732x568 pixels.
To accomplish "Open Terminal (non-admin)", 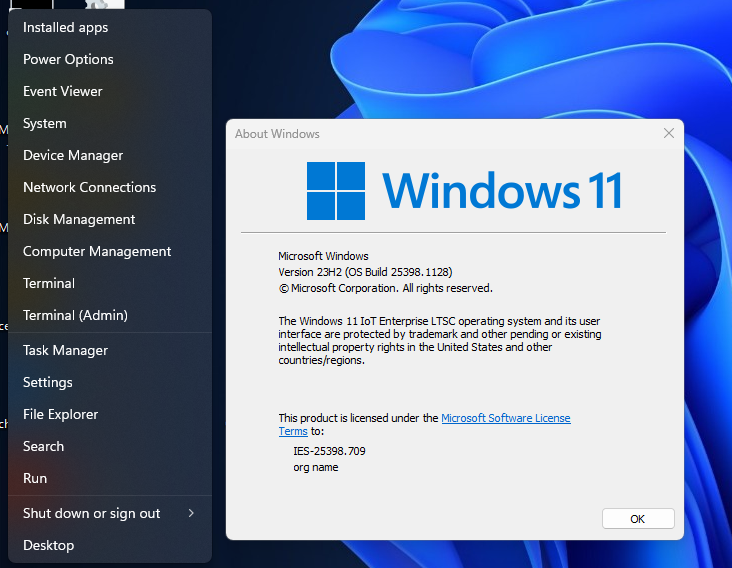I will point(110,283).
